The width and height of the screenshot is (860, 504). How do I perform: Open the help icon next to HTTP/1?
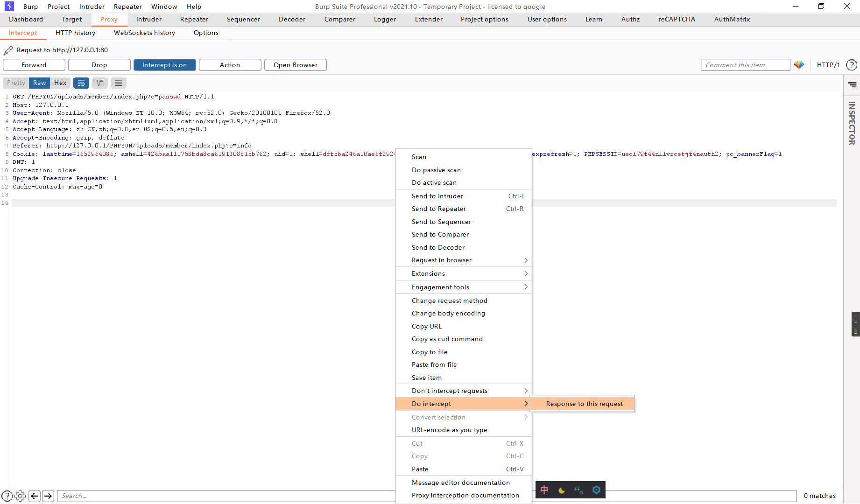(852, 65)
